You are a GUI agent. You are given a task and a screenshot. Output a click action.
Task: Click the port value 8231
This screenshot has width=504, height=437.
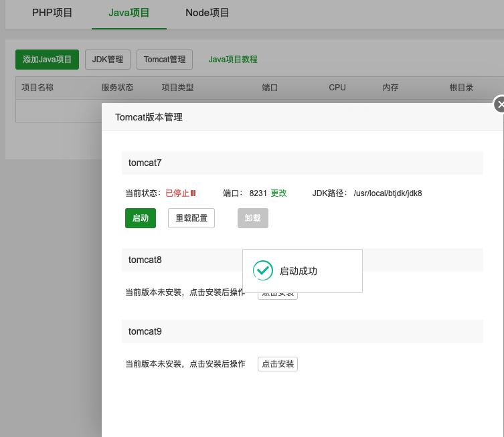258,193
